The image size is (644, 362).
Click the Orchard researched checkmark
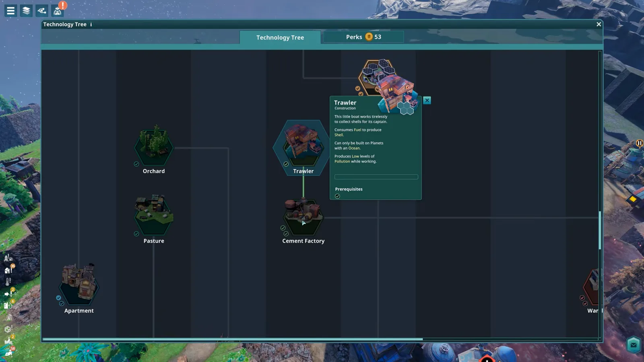point(136,164)
